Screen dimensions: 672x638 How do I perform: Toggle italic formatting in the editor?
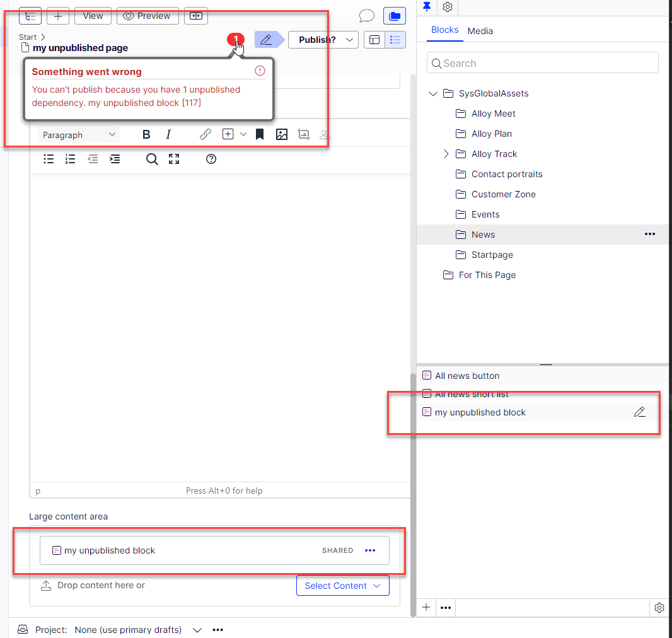point(168,134)
